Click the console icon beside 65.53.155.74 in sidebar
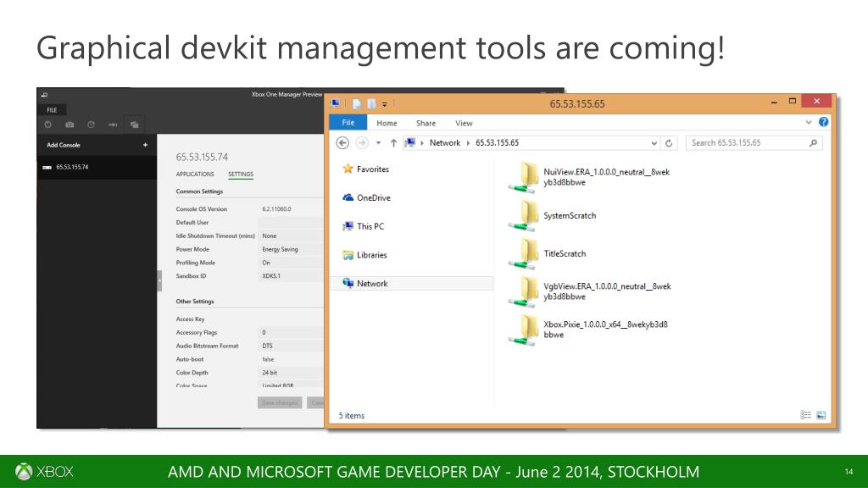Viewport: 868px width, 488px height. pos(47,167)
